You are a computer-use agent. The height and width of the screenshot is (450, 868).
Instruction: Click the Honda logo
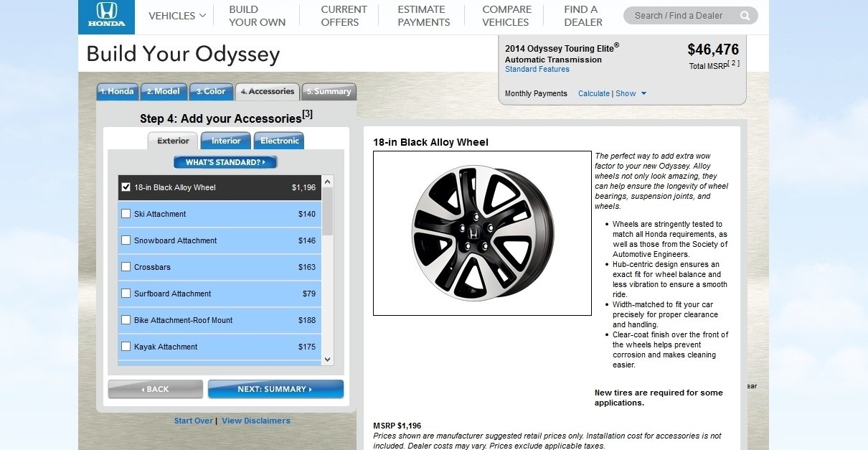click(x=106, y=17)
